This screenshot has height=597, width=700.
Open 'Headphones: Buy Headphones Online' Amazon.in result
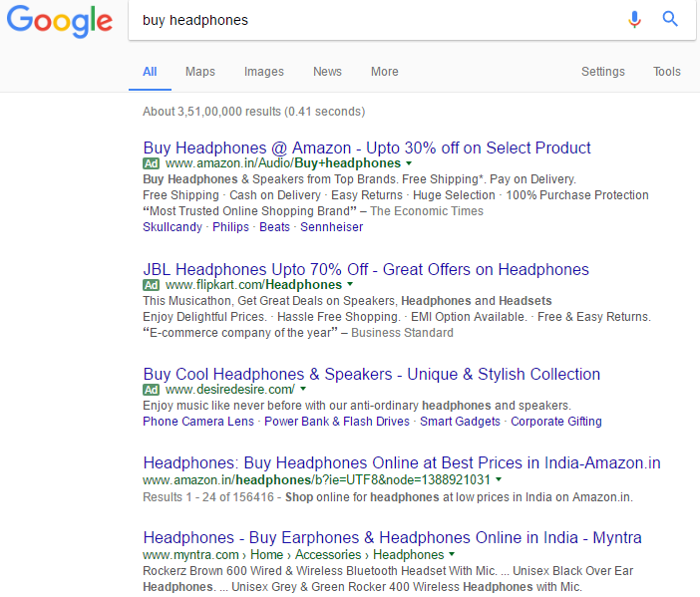[x=402, y=463]
